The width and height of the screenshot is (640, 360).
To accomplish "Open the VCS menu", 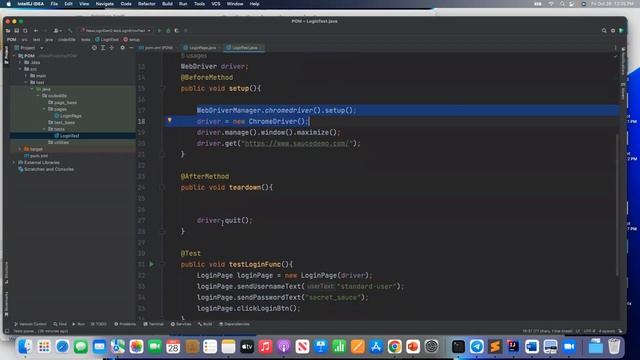I will (216, 4).
